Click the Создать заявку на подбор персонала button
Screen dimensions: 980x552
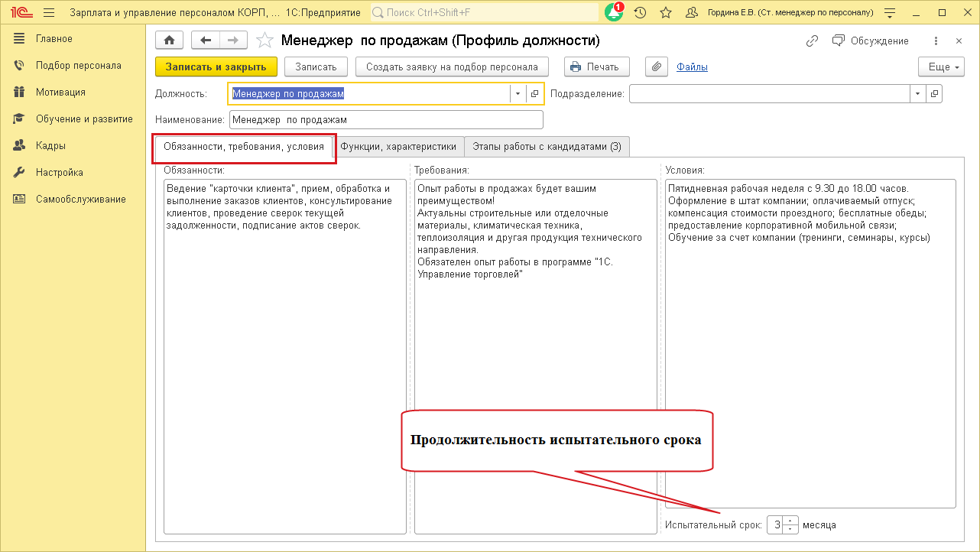pos(452,67)
